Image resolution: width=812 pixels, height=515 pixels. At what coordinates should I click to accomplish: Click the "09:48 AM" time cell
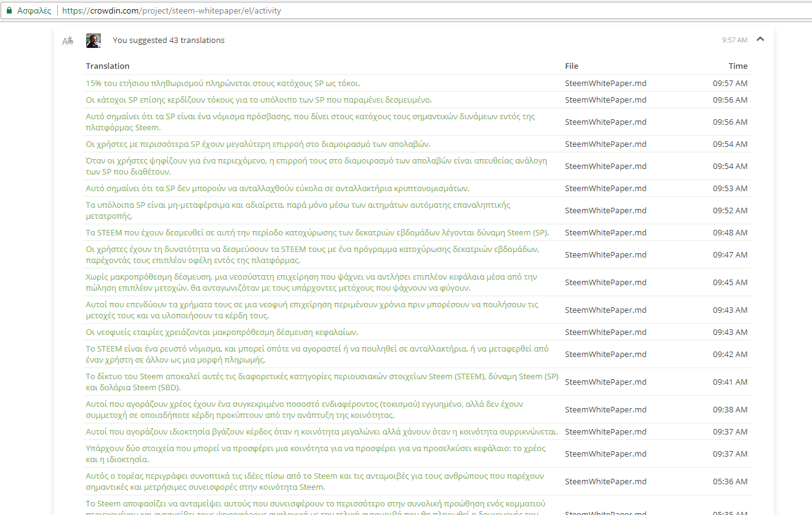(730, 232)
